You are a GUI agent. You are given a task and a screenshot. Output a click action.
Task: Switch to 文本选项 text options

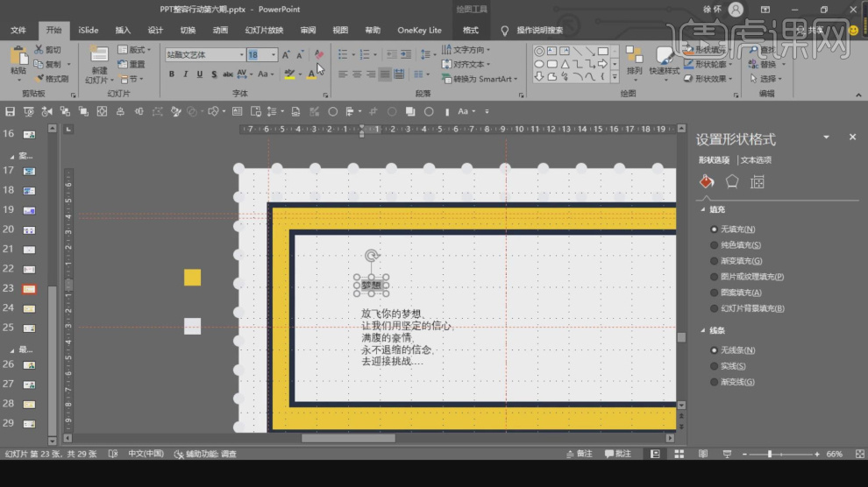(758, 160)
